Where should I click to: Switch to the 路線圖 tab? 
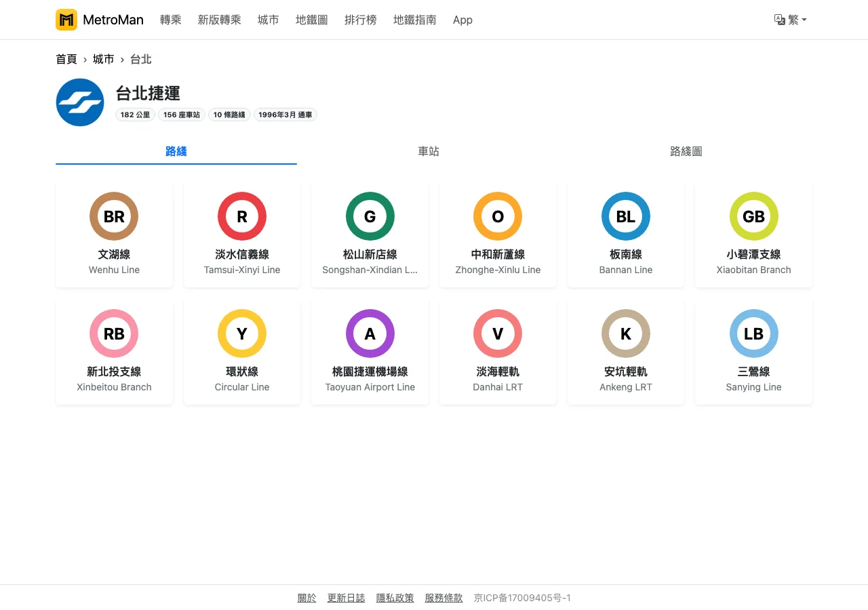click(x=686, y=151)
